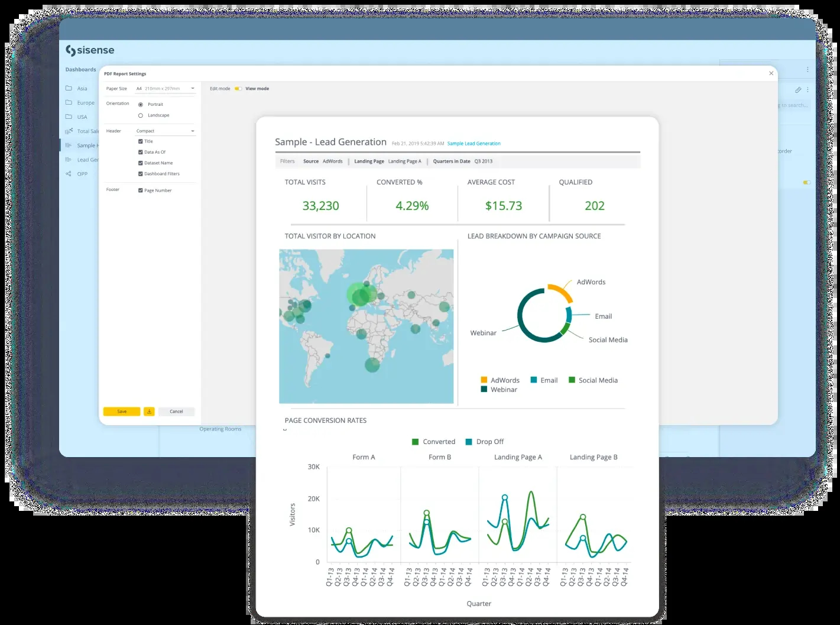Screen dimensions: 840x625
Task: Click the pencil edit icon
Action: [x=798, y=90]
